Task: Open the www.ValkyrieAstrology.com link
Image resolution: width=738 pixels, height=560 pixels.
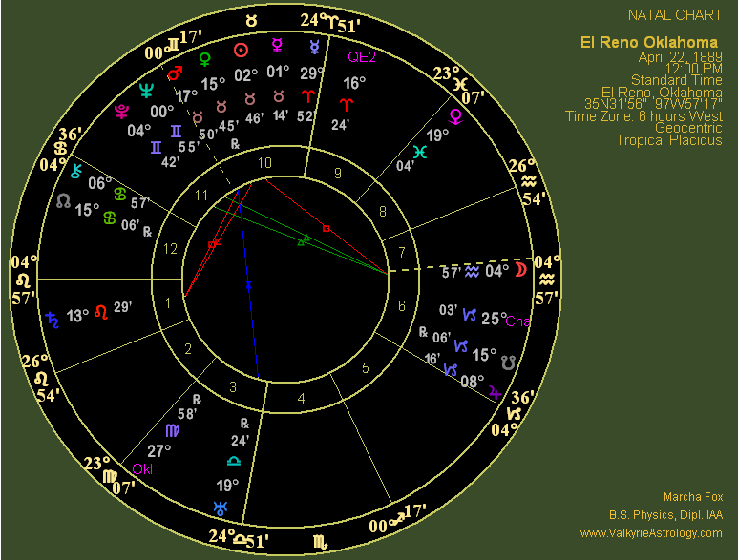Action: pos(651,533)
